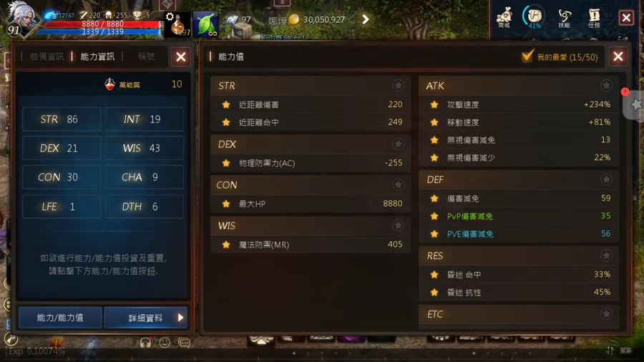Expand currency bar with right chevron

click(x=365, y=19)
